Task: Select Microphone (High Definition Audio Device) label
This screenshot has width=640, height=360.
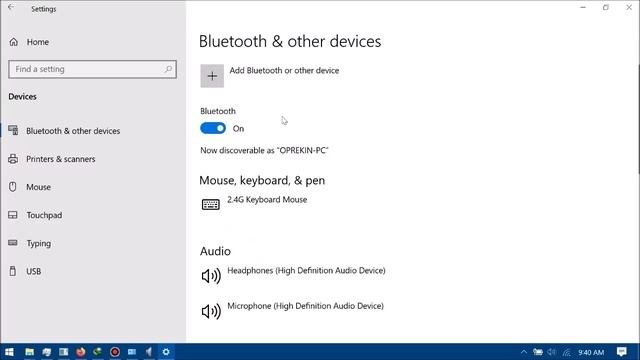Action: click(x=305, y=306)
